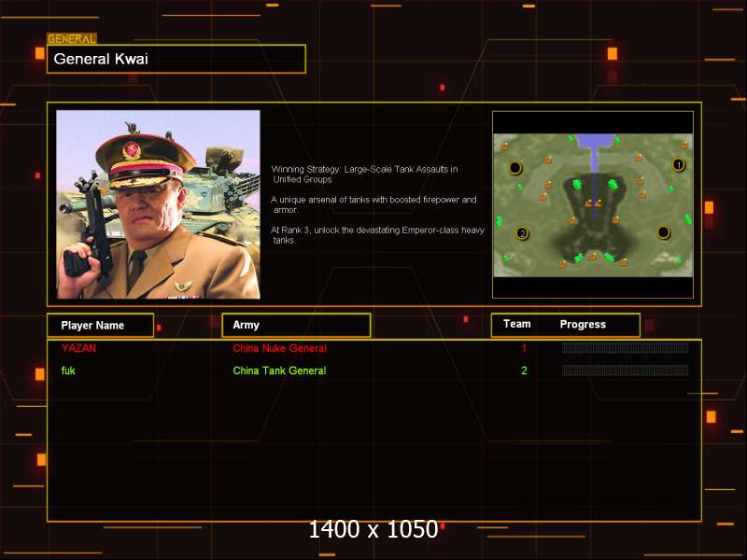Click the GENERAL label tag
This screenshot has height=560, width=747.
[72, 38]
